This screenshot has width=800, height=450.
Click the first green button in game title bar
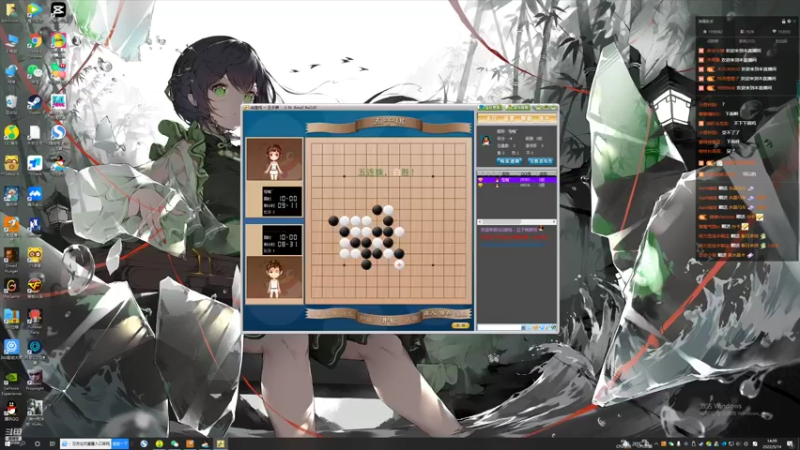[491, 108]
